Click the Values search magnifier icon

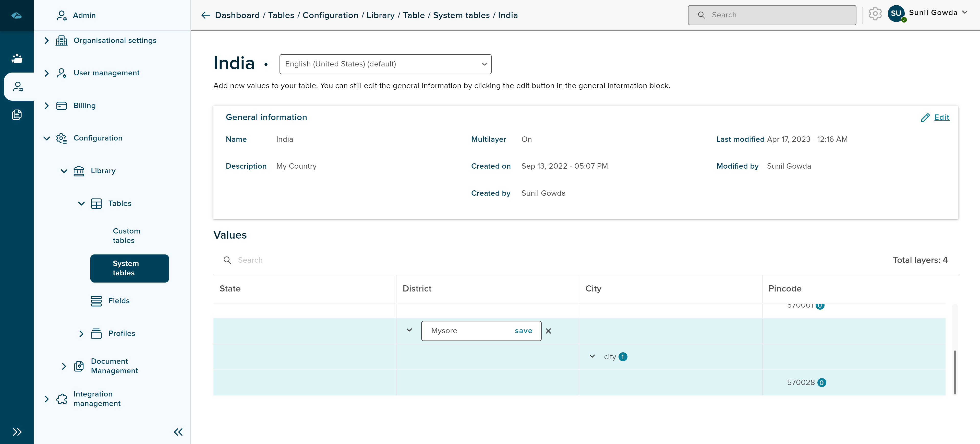[x=227, y=260]
